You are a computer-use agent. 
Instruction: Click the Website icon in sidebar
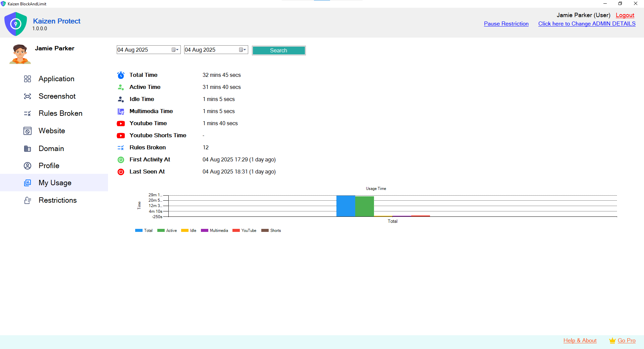[x=28, y=131]
